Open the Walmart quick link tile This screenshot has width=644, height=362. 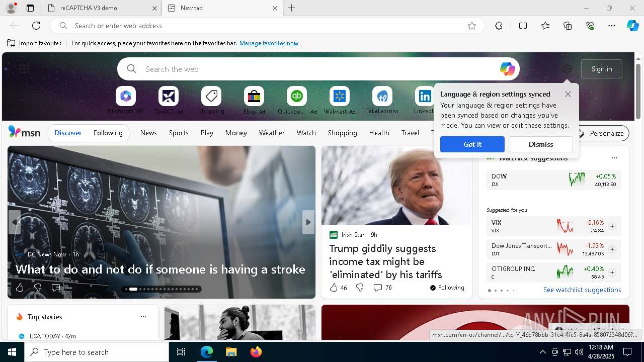(340, 101)
